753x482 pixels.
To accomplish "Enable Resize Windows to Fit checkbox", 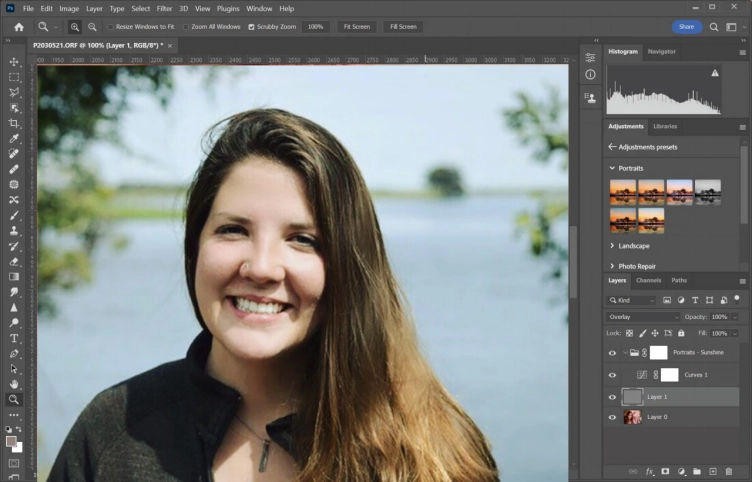I will point(111,27).
